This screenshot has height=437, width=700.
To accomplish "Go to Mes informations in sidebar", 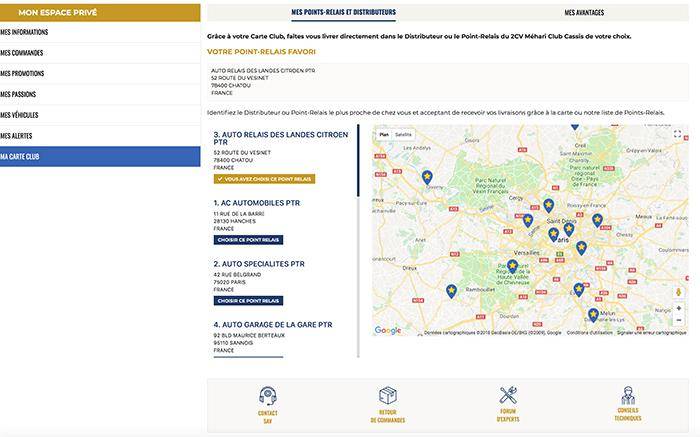I will [x=100, y=32].
